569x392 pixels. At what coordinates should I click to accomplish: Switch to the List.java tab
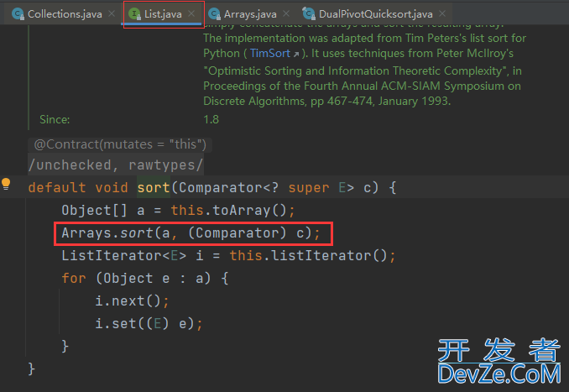[163, 13]
